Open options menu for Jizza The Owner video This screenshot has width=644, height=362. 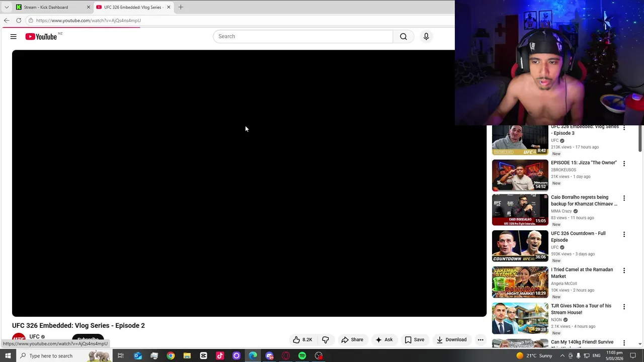(624, 164)
